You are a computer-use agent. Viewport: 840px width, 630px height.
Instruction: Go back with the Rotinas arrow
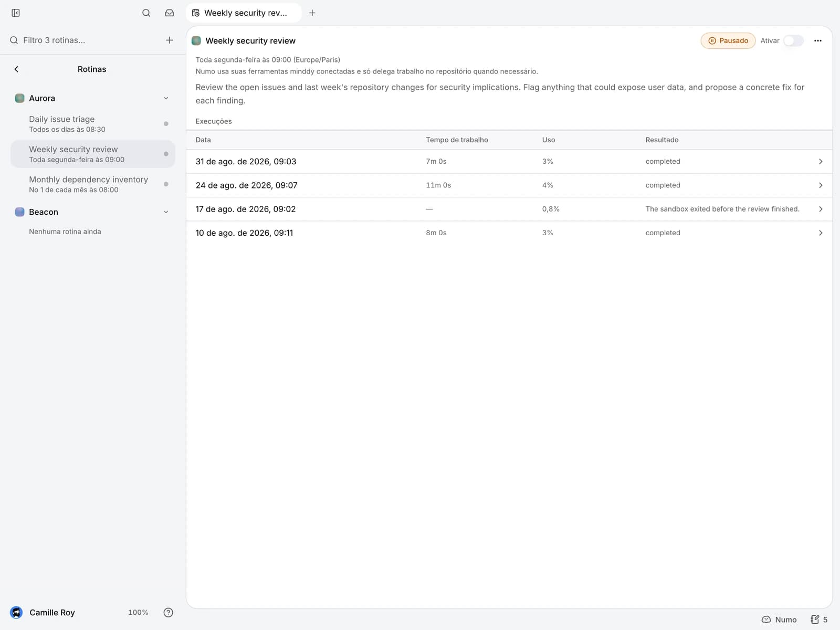click(16, 69)
